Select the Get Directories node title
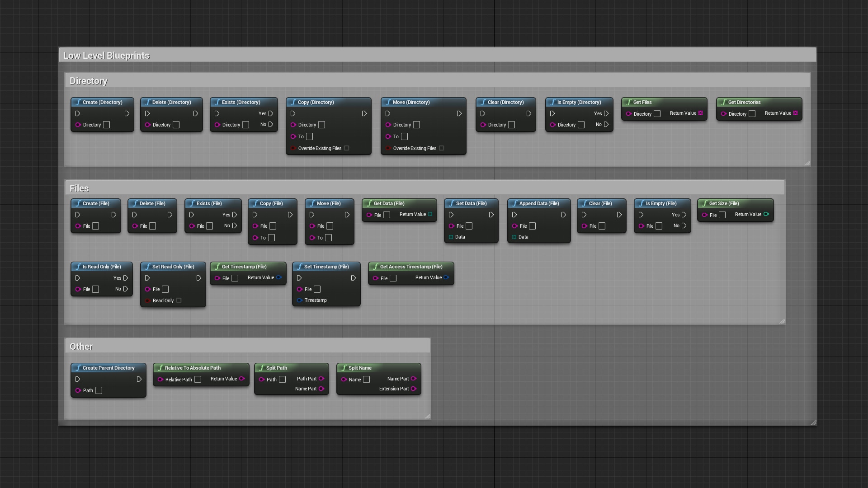This screenshot has width=868, height=488. [x=744, y=103]
